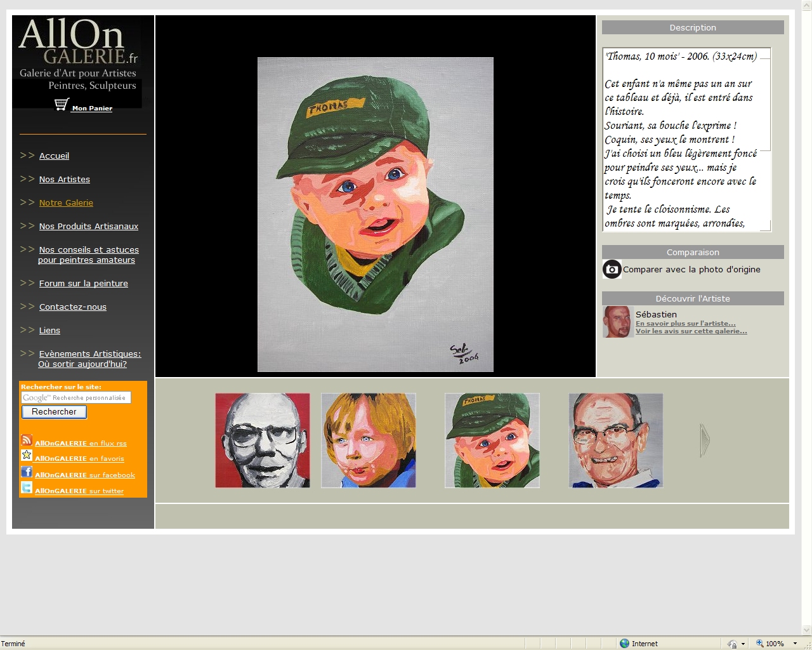This screenshot has width=812, height=650.
Task: Click the Twitter icon in sidebar
Action: click(x=27, y=487)
